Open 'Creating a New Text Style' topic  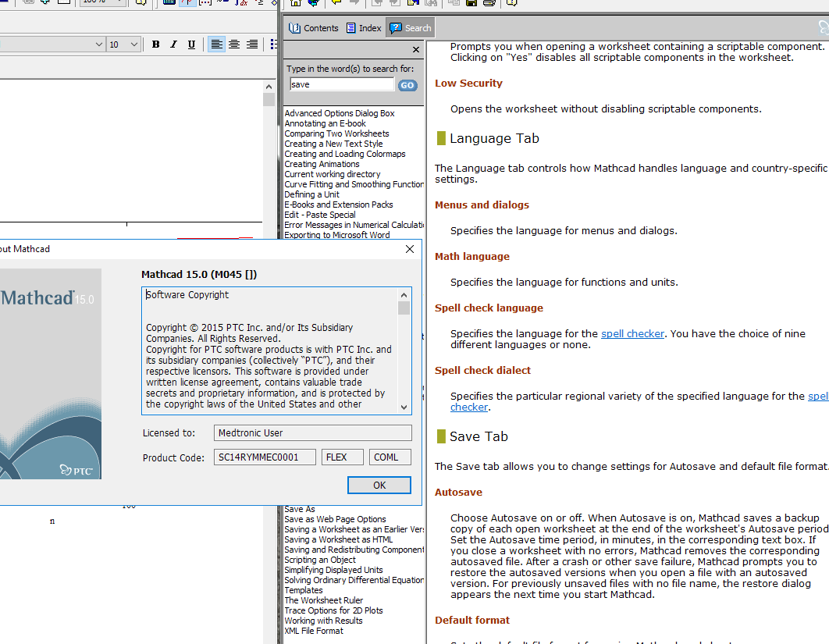coord(333,144)
